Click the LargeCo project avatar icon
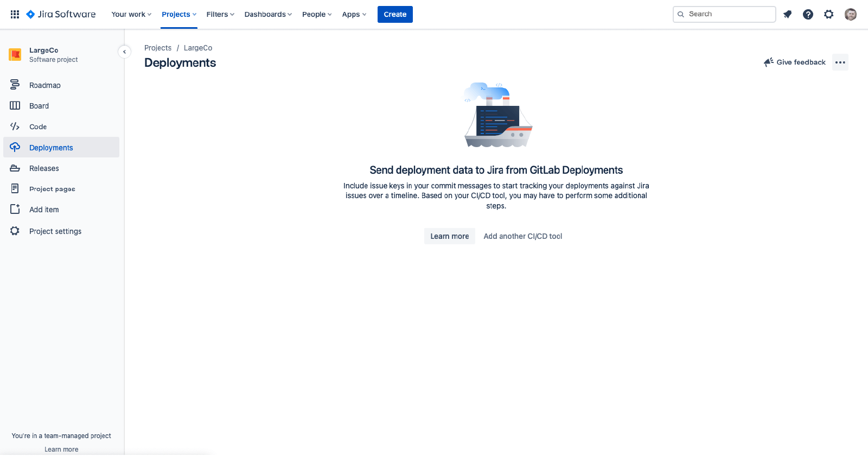 click(15, 54)
